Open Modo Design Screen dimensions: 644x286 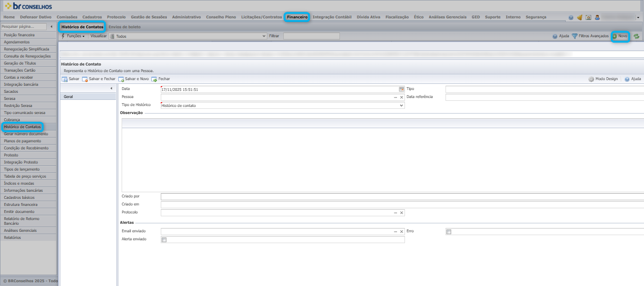[603, 79]
